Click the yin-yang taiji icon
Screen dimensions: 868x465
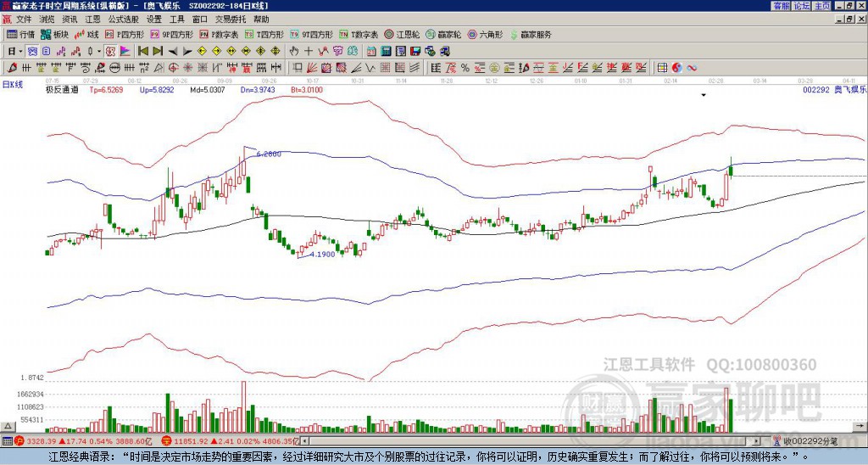point(676,68)
